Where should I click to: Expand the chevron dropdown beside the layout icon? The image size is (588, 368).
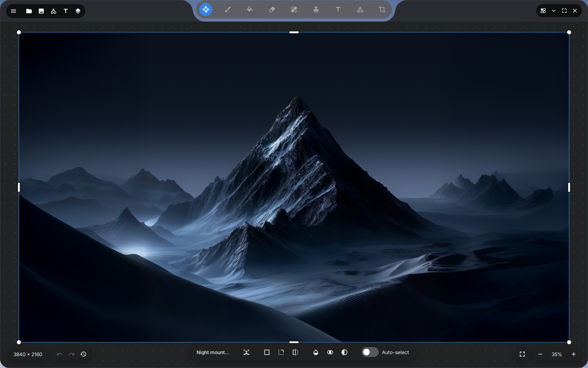pos(554,11)
